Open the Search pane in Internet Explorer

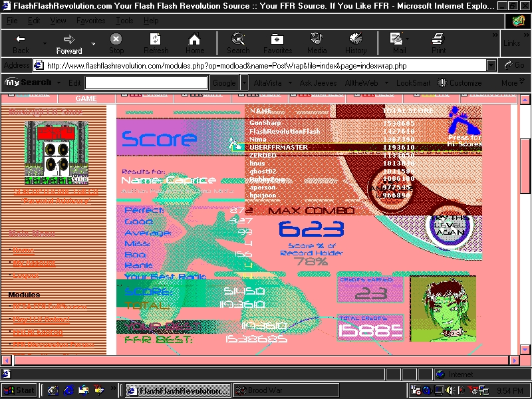point(238,44)
